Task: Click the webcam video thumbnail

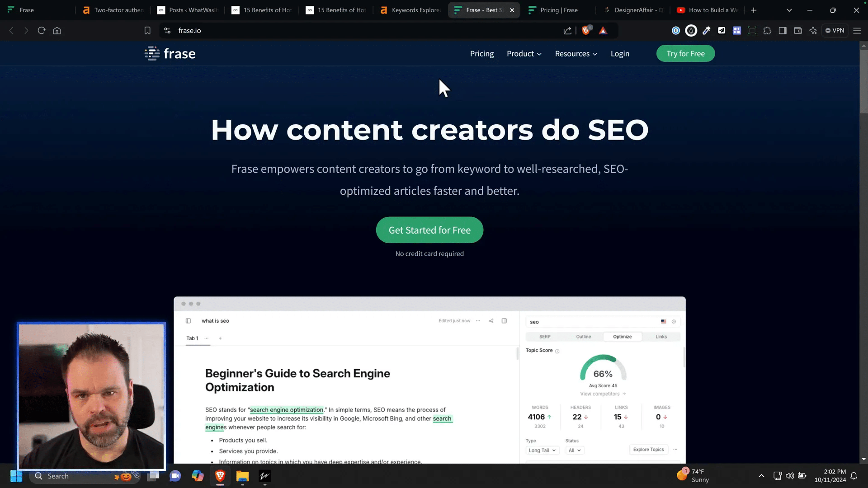Action: (x=91, y=396)
